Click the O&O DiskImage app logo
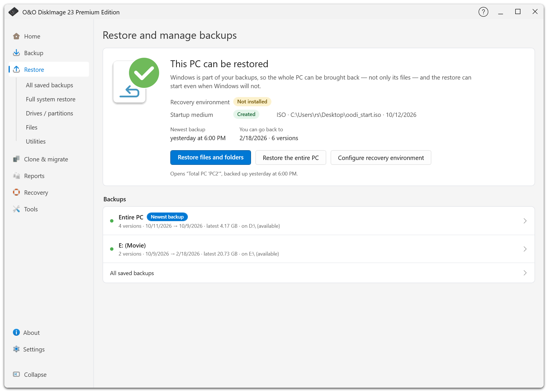 coord(13,12)
